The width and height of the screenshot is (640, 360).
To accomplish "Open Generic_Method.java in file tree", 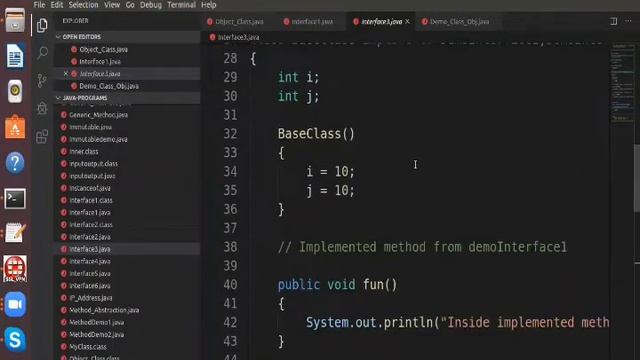I will 128,115.
